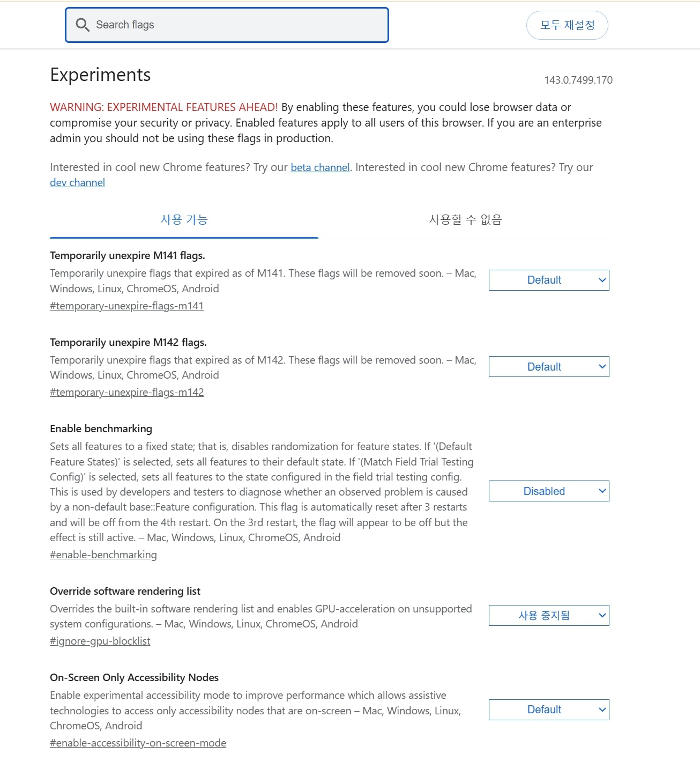The height and width of the screenshot is (761, 700).
Task: Focus the Search flags input field
Action: [x=236, y=25]
